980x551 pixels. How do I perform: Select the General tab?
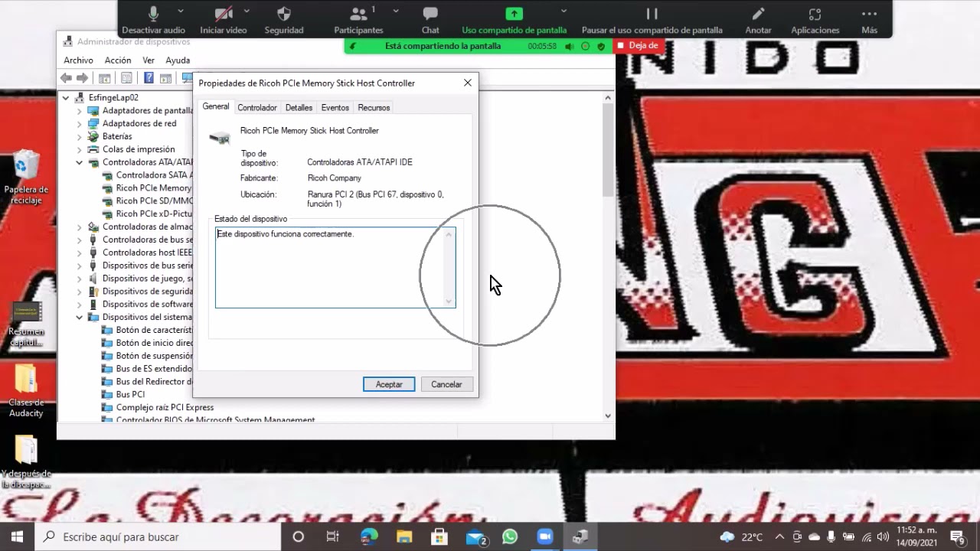click(215, 107)
